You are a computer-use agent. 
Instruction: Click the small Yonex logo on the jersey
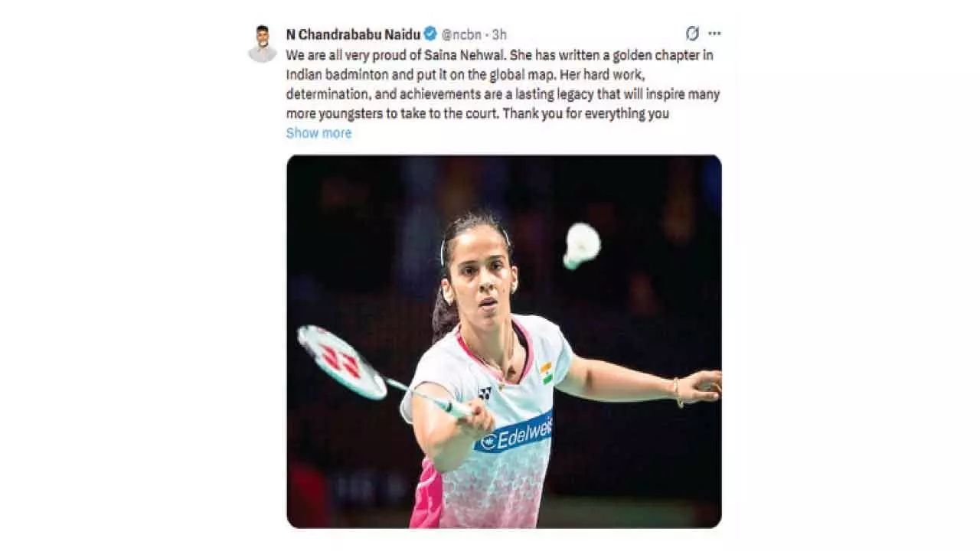pyautogui.click(x=484, y=393)
